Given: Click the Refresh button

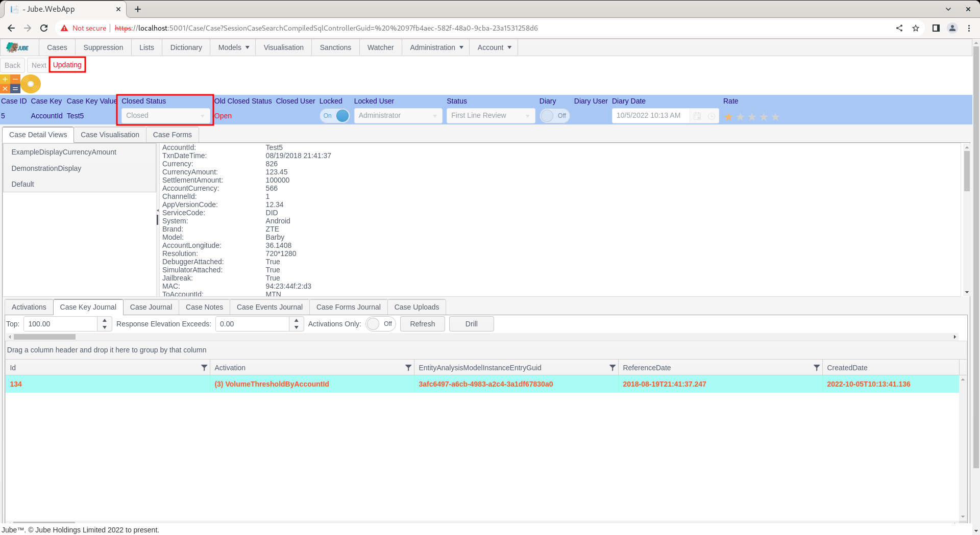Looking at the screenshot, I should pos(423,324).
